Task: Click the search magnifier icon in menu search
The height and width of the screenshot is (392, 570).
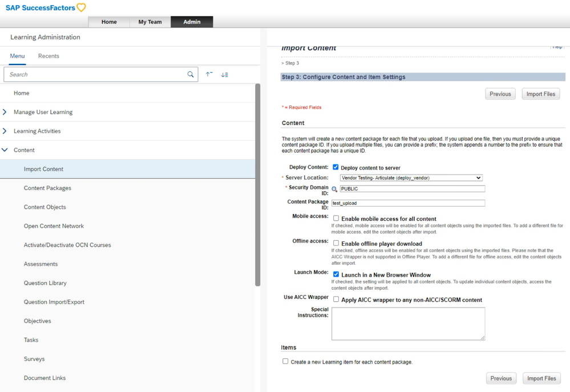Action: (191, 75)
